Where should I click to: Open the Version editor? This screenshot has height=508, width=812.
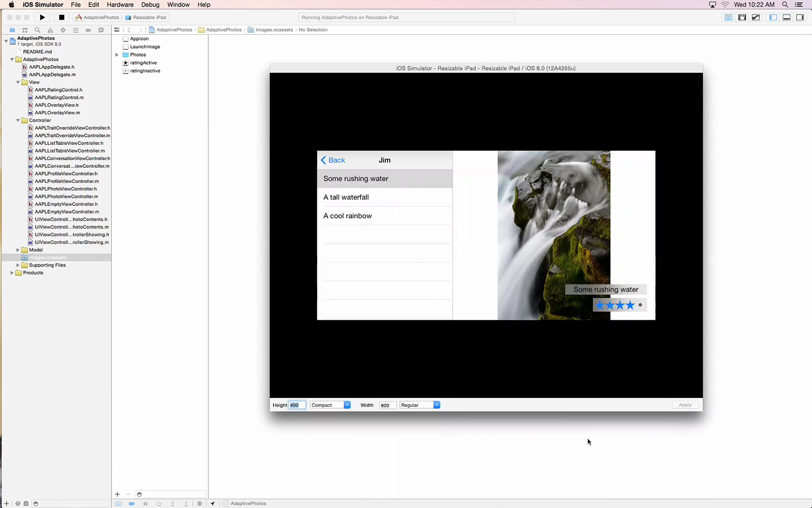(756, 17)
